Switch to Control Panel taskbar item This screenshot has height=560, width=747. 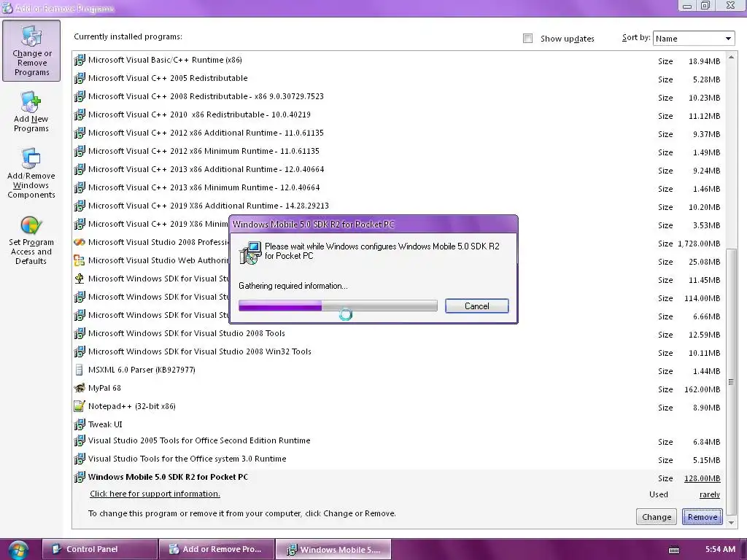(99, 549)
